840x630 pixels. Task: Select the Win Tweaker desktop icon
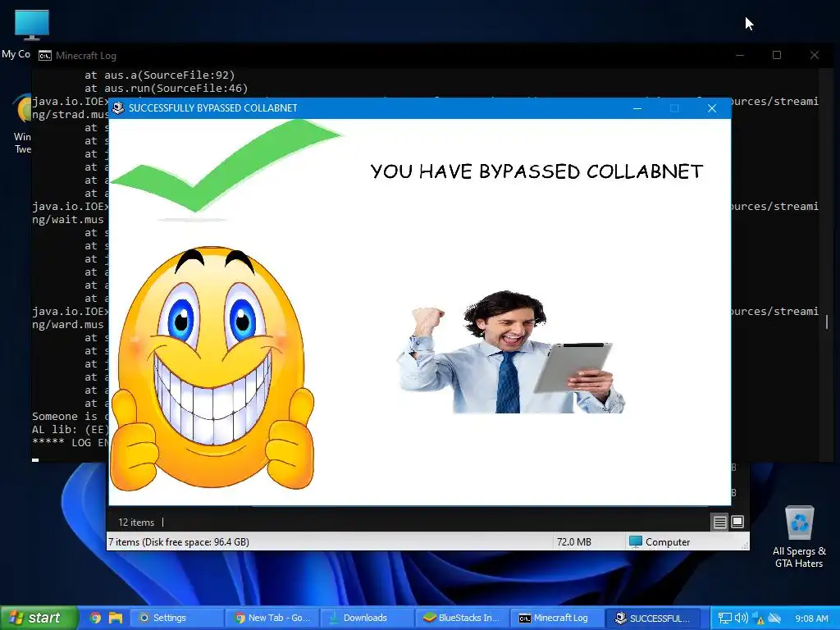pyautogui.click(x=22, y=125)
